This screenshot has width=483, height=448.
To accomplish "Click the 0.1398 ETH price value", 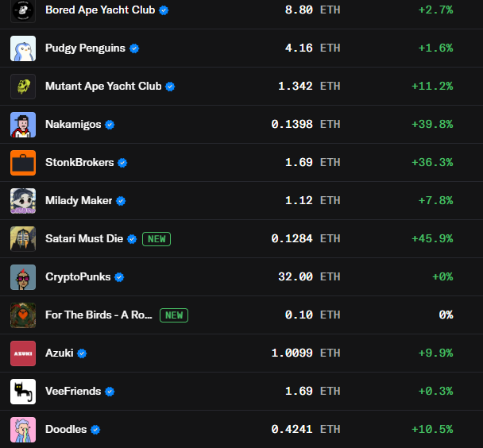I will tap(306, 125).
